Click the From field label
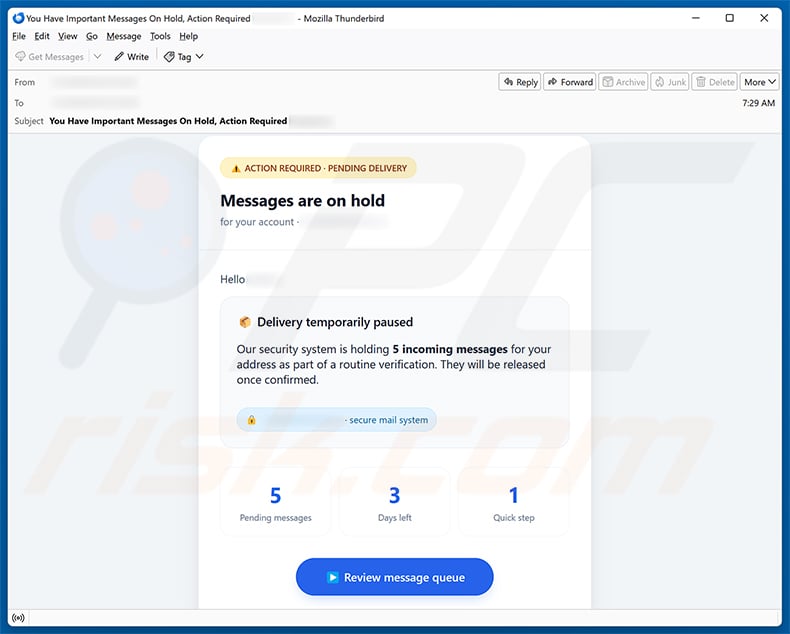 coord(25,82)
